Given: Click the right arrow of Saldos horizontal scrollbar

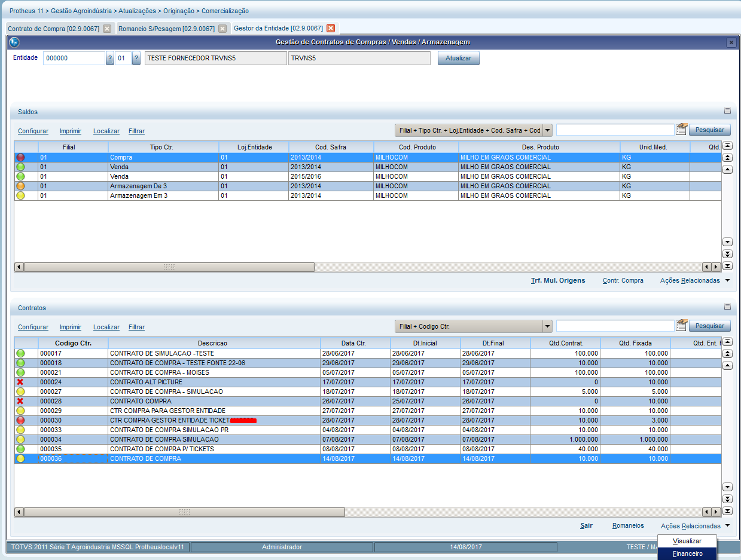Looking at the screenshot, I should tap(716, 267).
